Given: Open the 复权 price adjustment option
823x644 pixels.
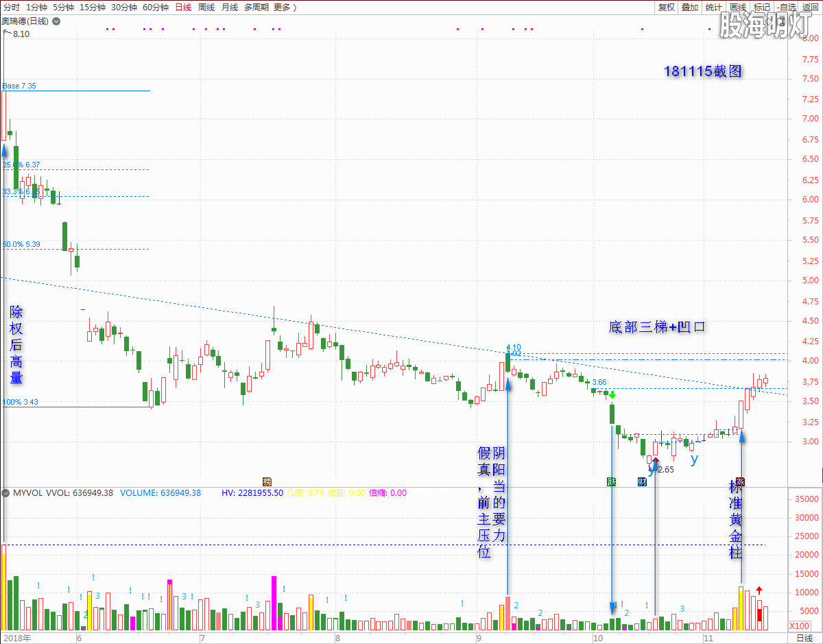Looking at the screenshot, I should pos(667,8).
